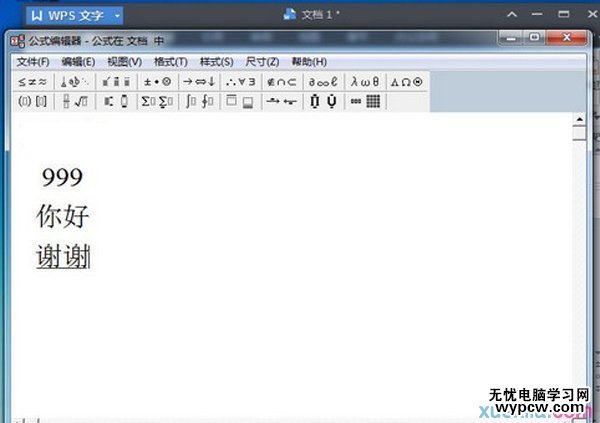The image size is (600, 423).
Task: Minimize the 公式编辑器 window
Action: point(511,38)
